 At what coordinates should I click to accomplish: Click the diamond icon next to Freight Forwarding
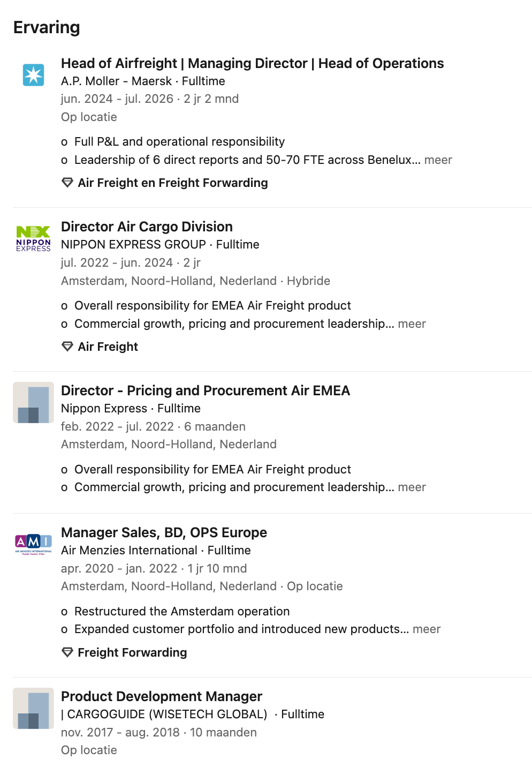pos(67,652)
